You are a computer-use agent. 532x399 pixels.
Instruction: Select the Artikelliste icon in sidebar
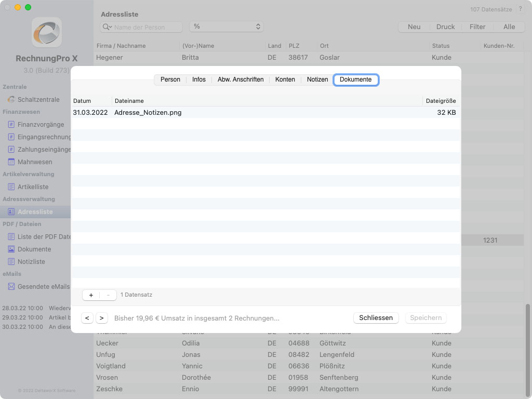(x=11, y=187)
